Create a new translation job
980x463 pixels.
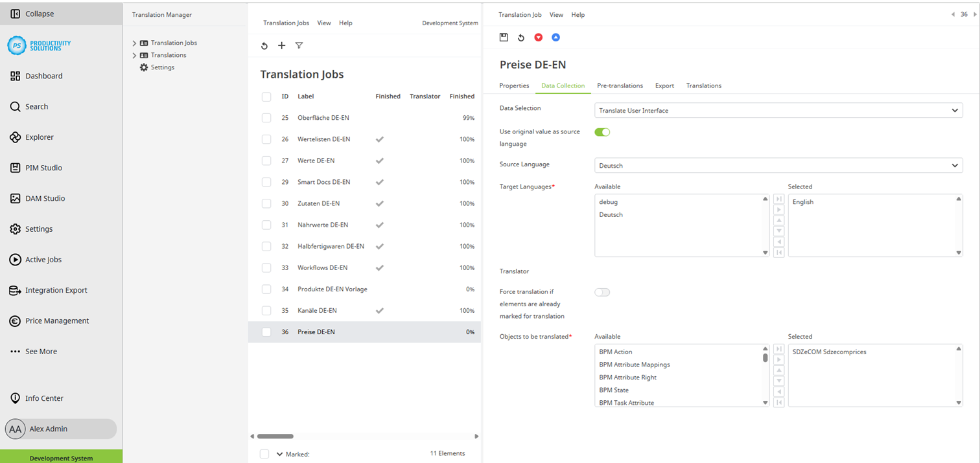coord(281,45)
